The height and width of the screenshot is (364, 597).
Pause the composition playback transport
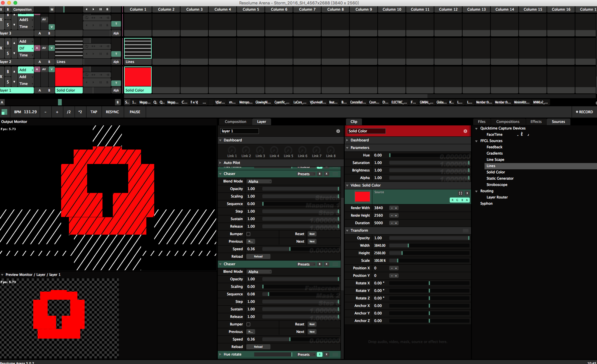pos(100,9)
